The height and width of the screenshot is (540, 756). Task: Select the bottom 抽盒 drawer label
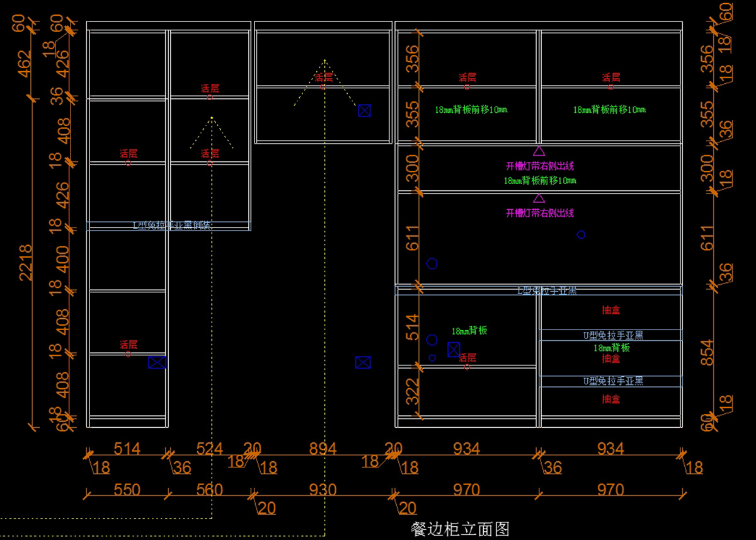pyautogui.click(x=611, y=399)
